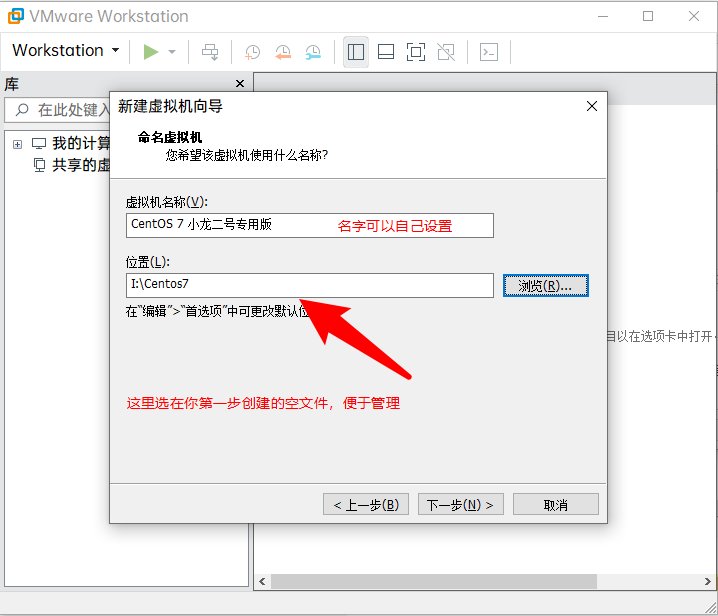Click the send Ctrl+Alt+Del toolbar icon
This screenshot has width=718, height=616.
point(210,52)
